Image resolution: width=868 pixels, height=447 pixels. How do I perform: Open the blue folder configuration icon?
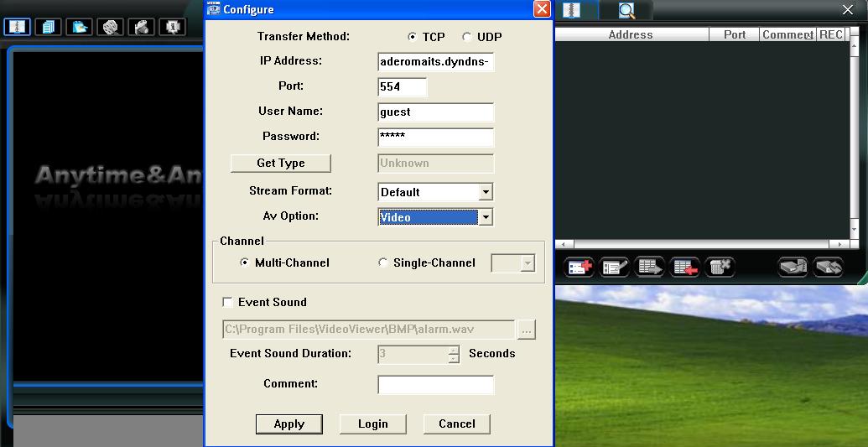pyautogui.click(x=79, y=27)
